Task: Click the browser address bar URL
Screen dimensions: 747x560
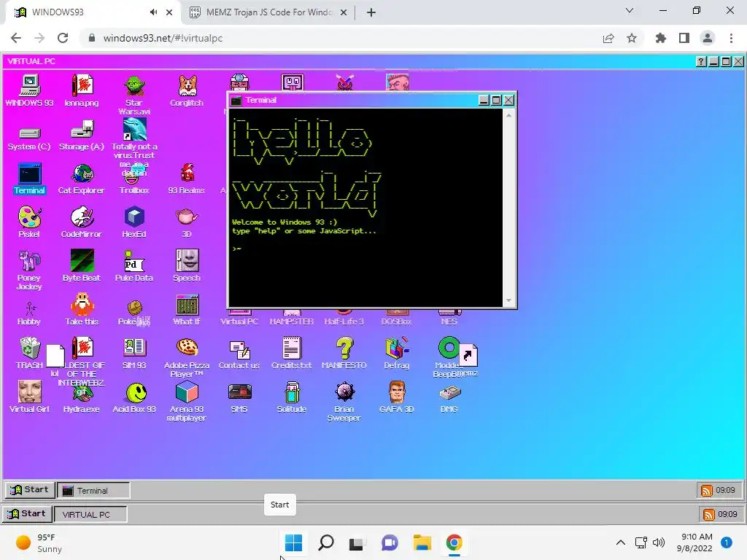Action: [163, 38]
